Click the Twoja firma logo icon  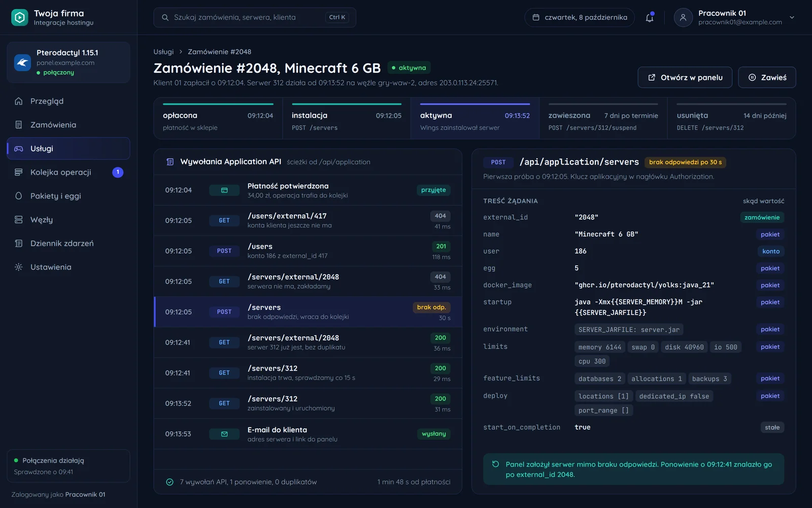click(x=20, y=17)
